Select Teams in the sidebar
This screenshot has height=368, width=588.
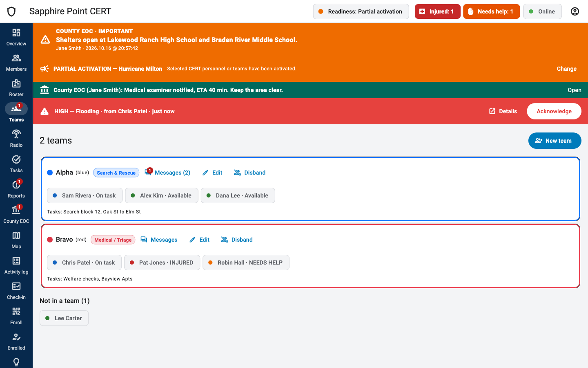click(x=16, y=113)
